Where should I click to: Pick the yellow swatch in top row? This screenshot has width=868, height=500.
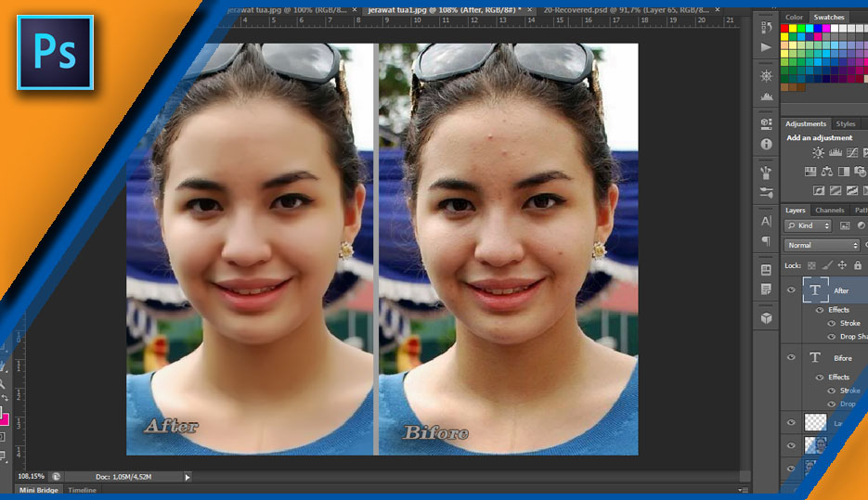click(793, 28)
